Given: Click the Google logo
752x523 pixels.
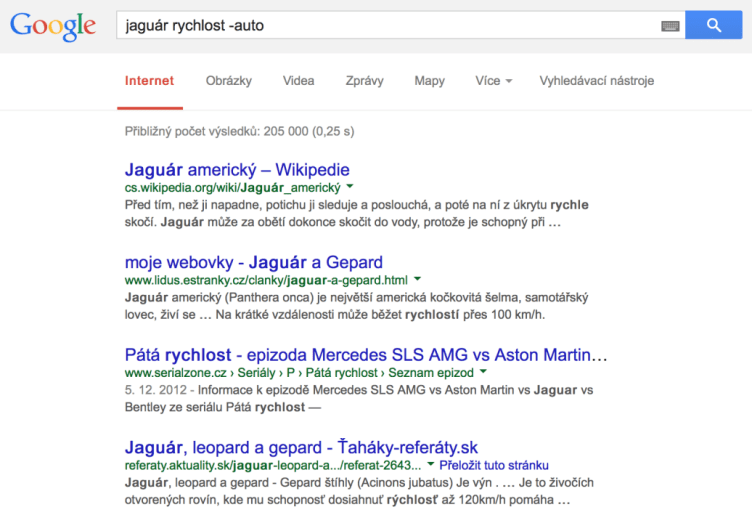Looking at the screenshot, I should 53,26.
